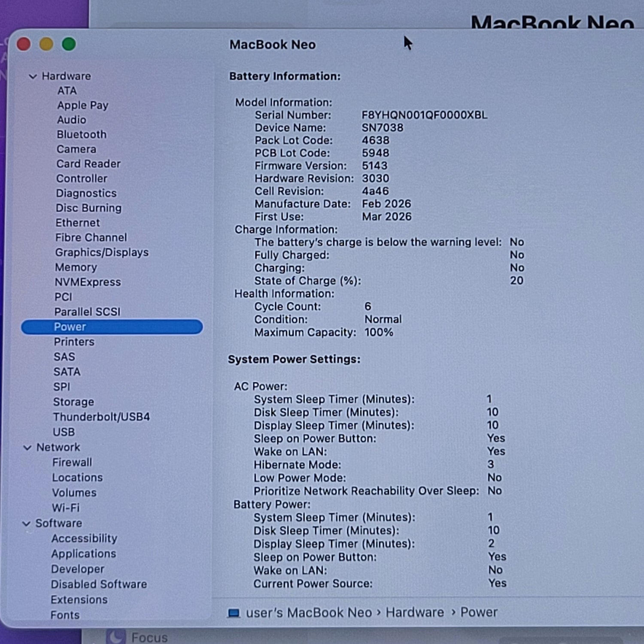Select the Camera sidebar item
Viewport: 644px width, 644px height.
click(76, 149)
